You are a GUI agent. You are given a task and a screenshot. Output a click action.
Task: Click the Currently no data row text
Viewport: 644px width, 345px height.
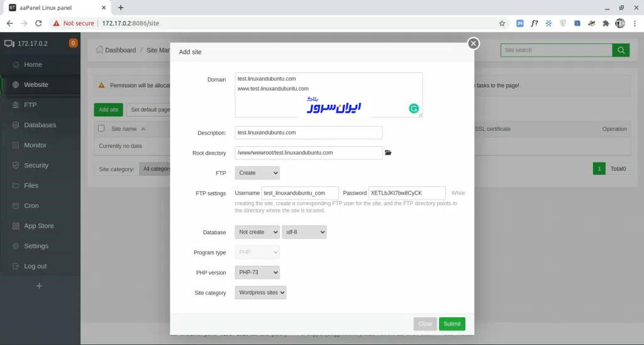120,146
